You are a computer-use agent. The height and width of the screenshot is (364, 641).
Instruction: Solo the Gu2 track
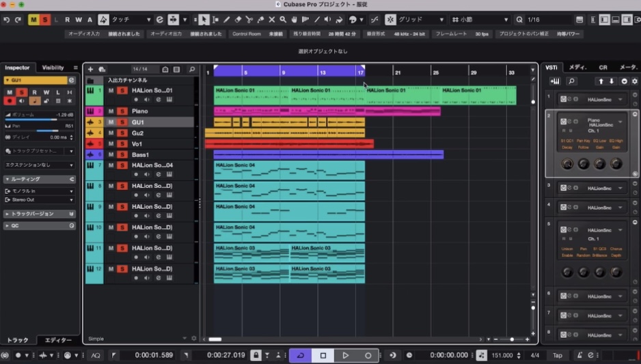click(122, 133)
